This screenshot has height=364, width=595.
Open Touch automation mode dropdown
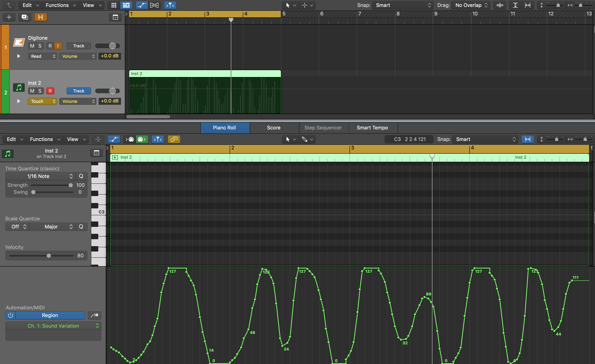(43, 101)
